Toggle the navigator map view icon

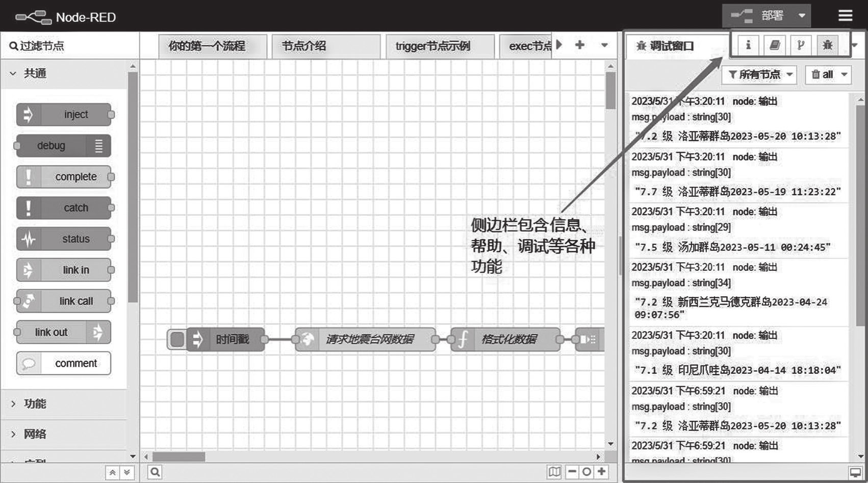[x=554, y=472]
